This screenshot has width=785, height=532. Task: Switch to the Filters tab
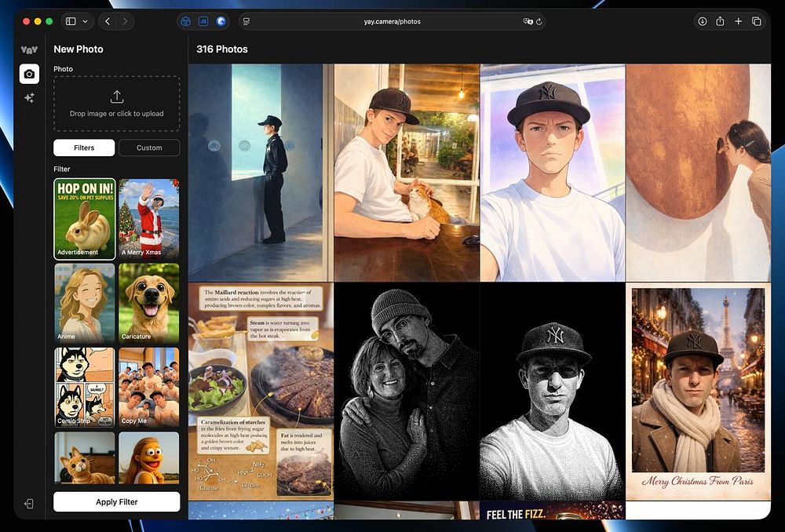(84, 148)
